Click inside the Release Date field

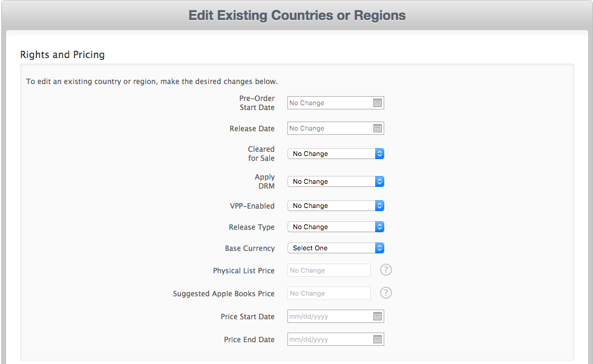tap(327, 128)
